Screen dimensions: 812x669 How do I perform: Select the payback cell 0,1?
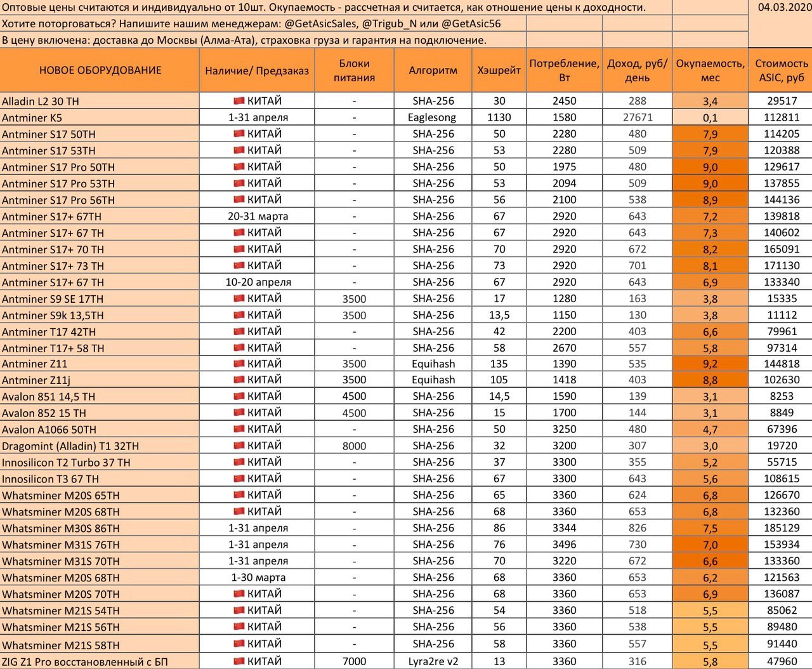click(x=710, y=117)
